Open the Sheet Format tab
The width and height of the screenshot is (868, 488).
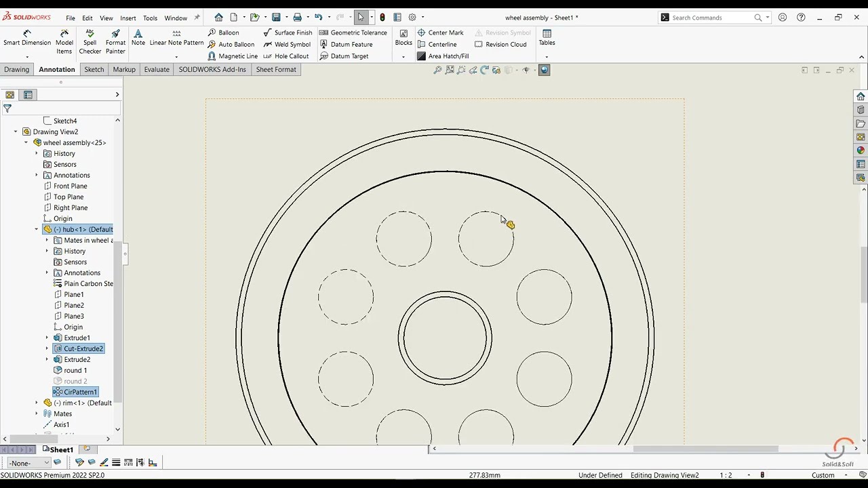click(276, 69)
